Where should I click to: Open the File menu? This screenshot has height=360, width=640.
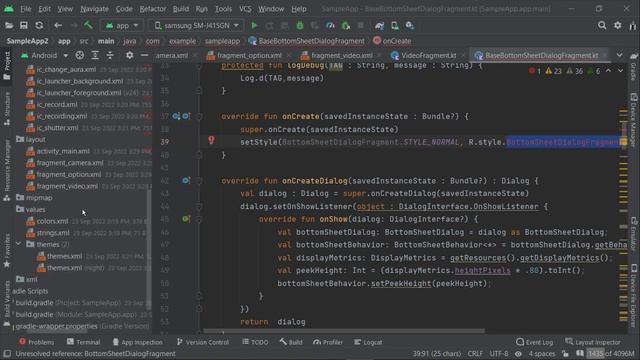pyautogui.click(x=25, y=9)
